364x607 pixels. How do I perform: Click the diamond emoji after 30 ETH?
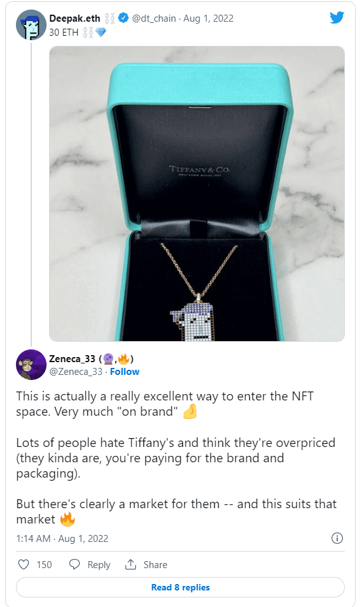click(x=101, y=33)
